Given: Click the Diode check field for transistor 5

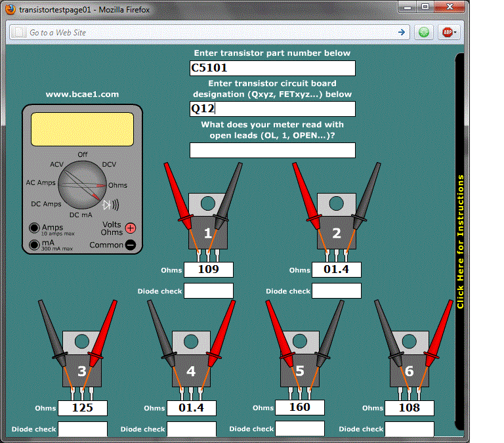Looking at the screenshot, I should [300, 429].
